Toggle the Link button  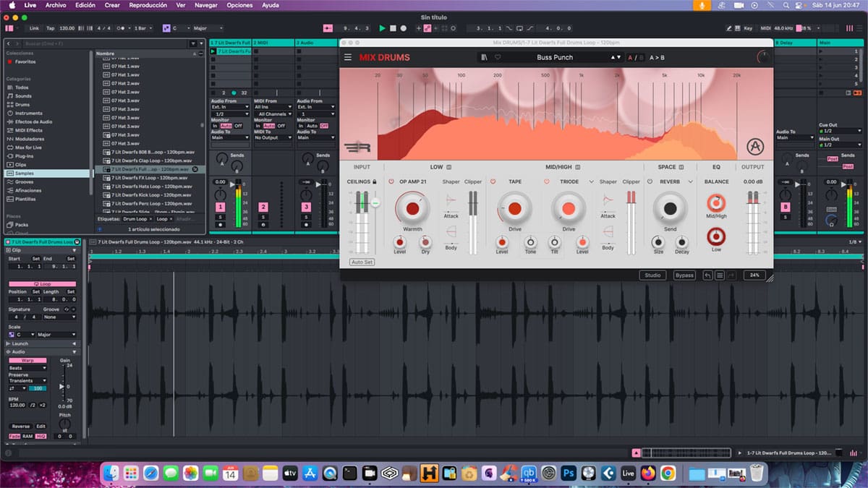coord(34,28)
